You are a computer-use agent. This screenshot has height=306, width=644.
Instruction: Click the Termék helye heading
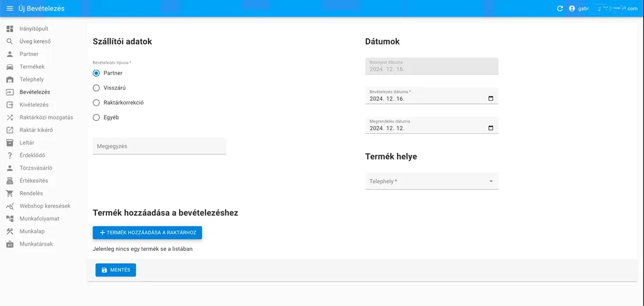coord(391,157)
